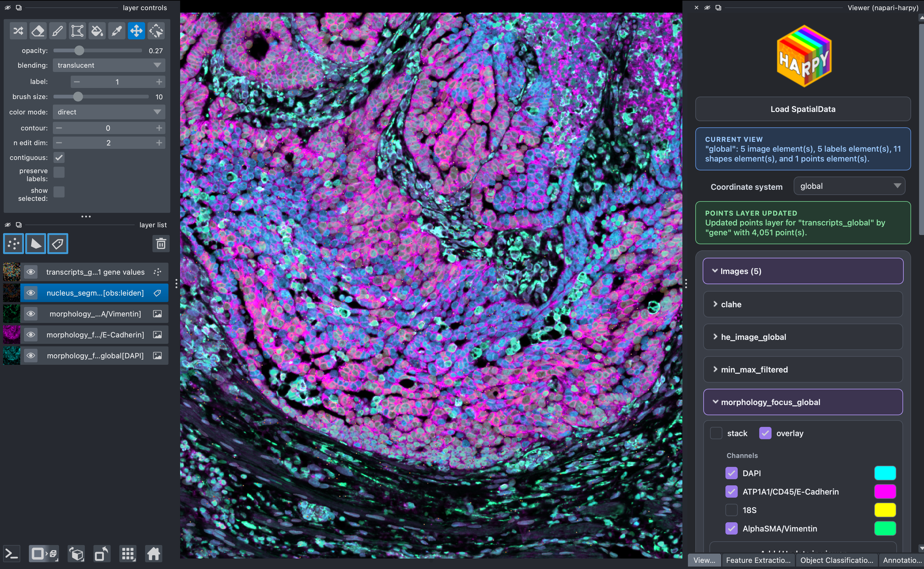This screenshot has width=924, height=569.
Task: Hide the DAPI morphology layer
Action: tap(31, 356)
